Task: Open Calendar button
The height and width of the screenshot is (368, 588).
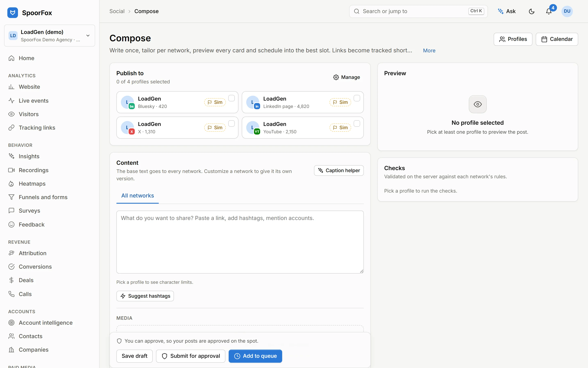Action: (557, 39)
